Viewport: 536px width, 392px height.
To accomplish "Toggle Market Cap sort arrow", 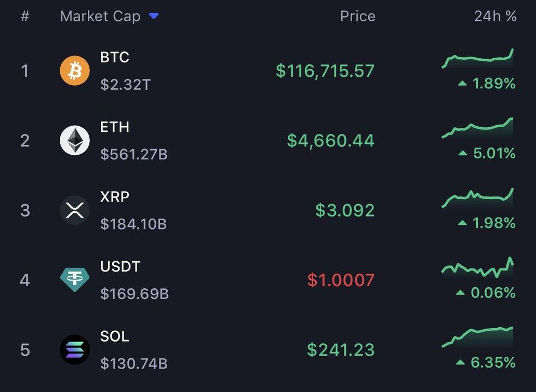I will click(154, 16).
